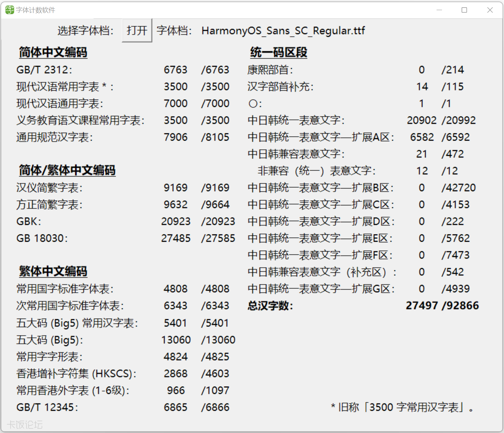The height and width of the screenshot is (433, 504).
Task: Click the /4939 total value
Action: [455, 289]
